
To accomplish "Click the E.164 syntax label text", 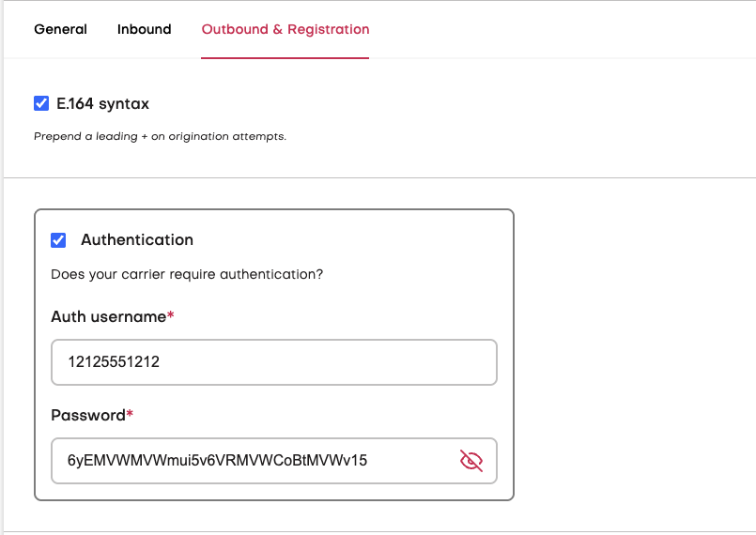I will click(x=102, y=103).
